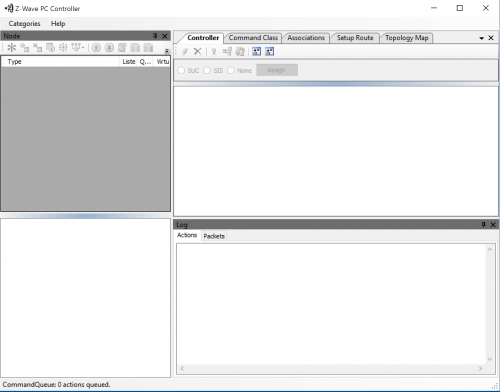Switch to the Setup Route tab
The width and height of the screenshot is (500, 392).
pos(355,38)
